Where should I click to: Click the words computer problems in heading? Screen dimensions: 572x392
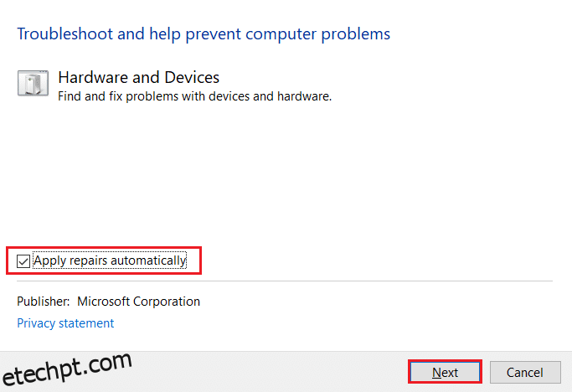317,34
